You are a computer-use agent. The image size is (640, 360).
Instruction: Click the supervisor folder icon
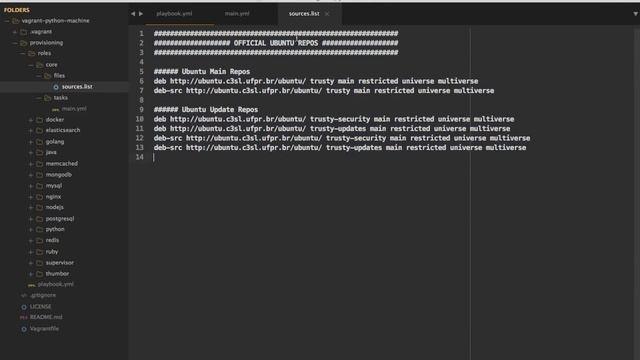pyautogui.click(x=40, y=263)
